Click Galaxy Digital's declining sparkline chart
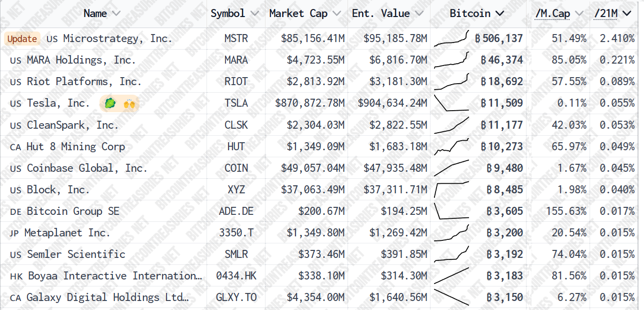Screen dimensions: 644x310 point(451,297)
